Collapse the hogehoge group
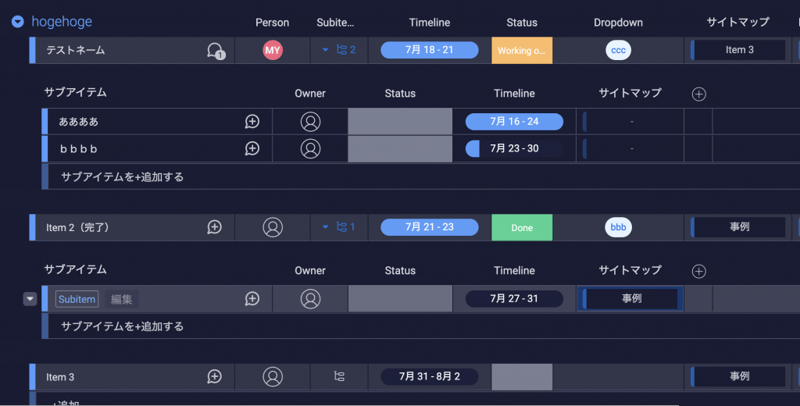The width and height of the screenshot is (800, 406). (x=17, y=22)
